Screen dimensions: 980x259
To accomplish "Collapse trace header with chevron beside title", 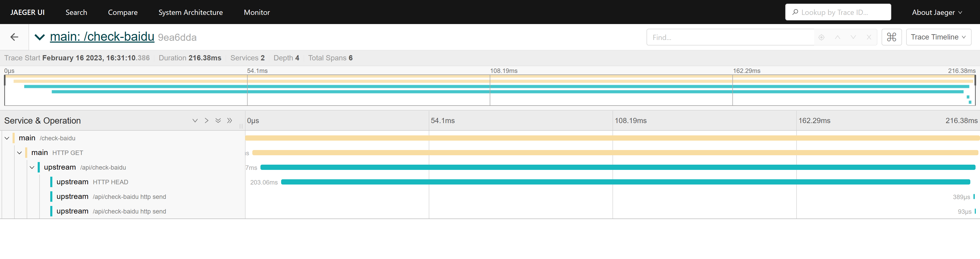I will 40,37.
